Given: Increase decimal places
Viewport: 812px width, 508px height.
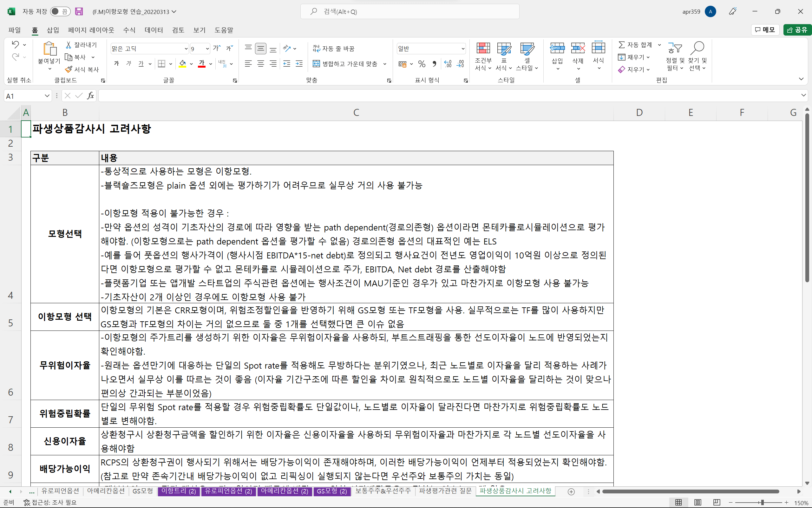Looking at the screenshot, I should point(448,63).
